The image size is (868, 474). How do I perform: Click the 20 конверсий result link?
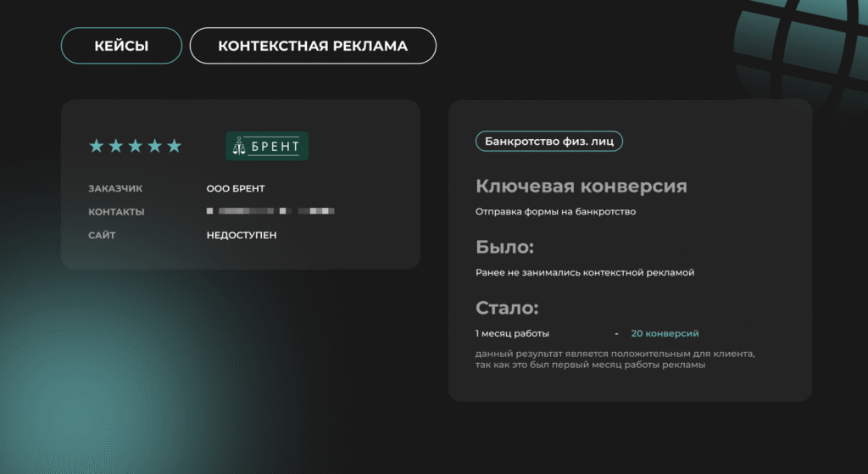665,334
